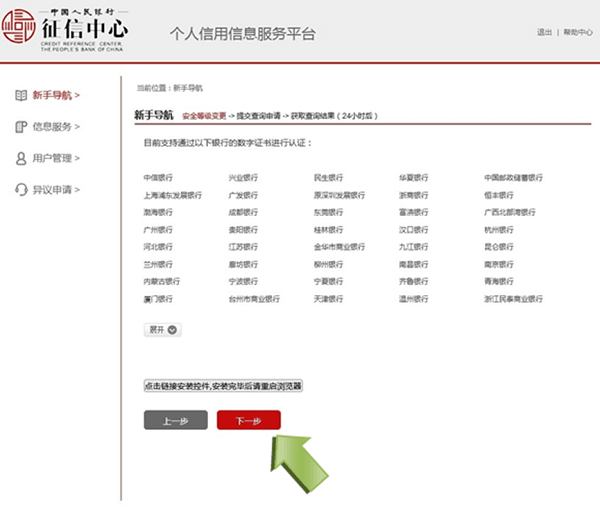Click the book icon beside 新手导航
600x513 pixels.
click(x=21, y=95)
